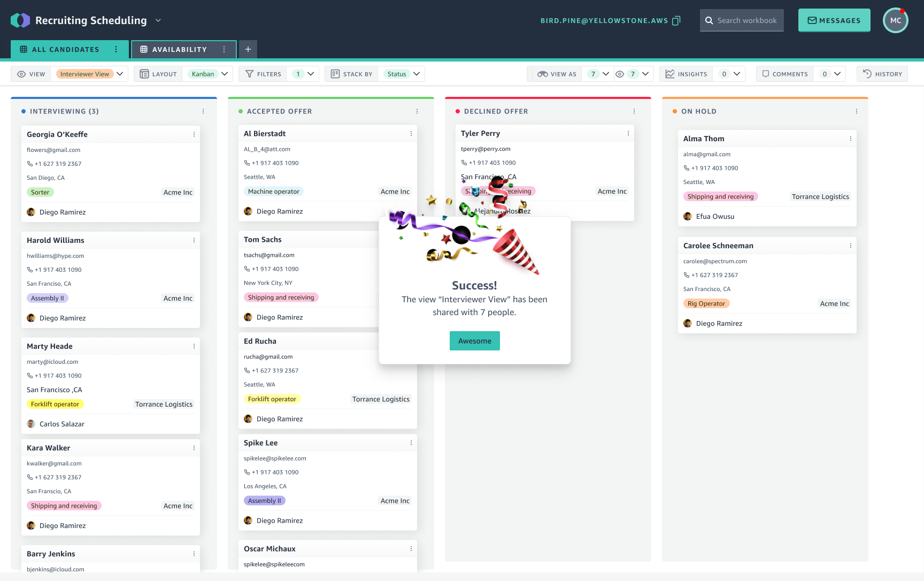This screenshot has height=581, width=924.
Task: Click the Insights chart icon
Action: (671, 74)
